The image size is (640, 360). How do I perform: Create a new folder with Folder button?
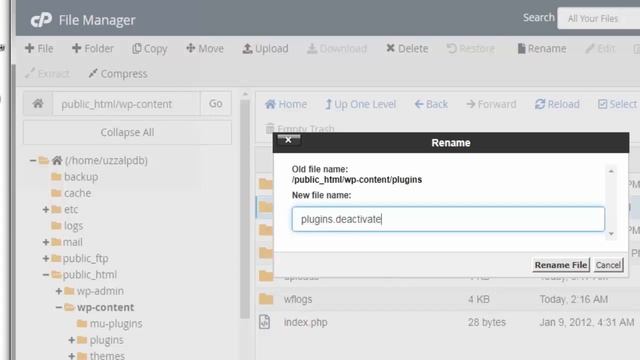tap(93, 49)
